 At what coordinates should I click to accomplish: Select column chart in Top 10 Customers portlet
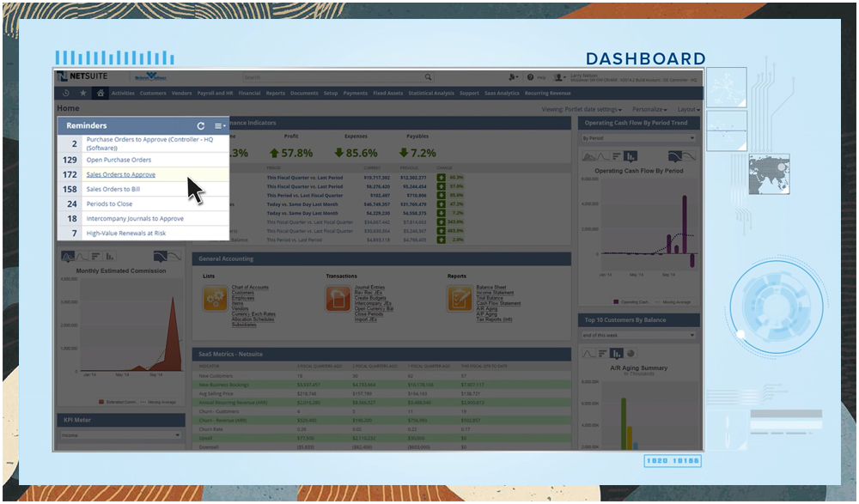(616, 354)
